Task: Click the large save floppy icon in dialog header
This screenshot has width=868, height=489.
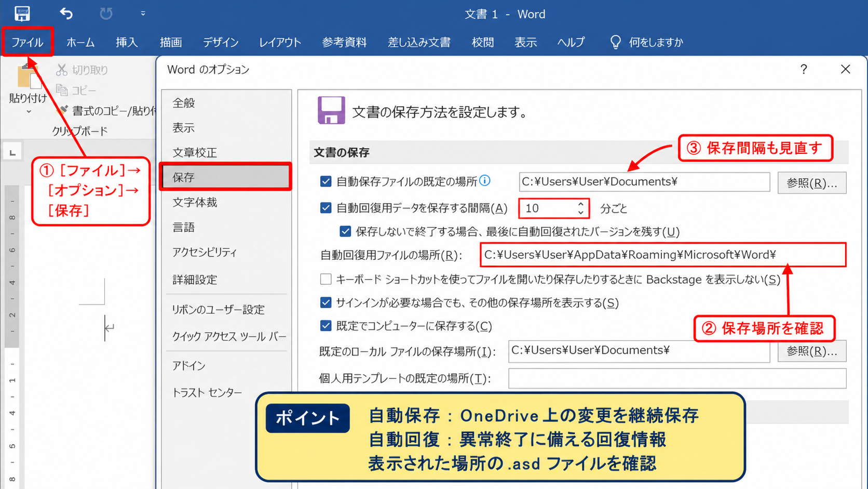Action: point(331,110)
